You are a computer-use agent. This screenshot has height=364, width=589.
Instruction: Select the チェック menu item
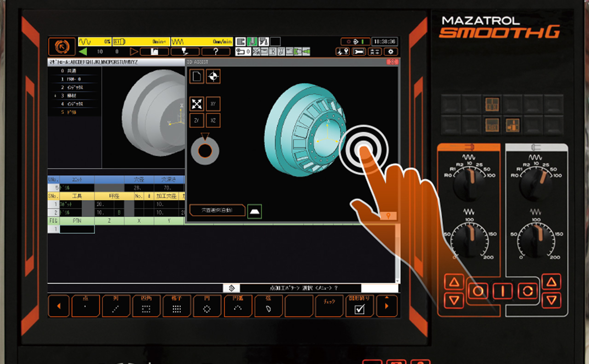pos(329,306)
